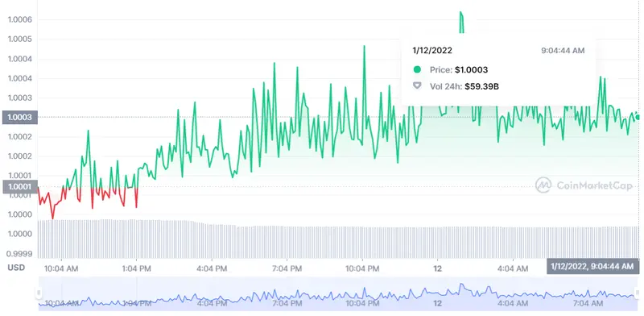Click the green current-price marker at line end
This screenshot has height=316, width=644.
(x=638, y=117)
